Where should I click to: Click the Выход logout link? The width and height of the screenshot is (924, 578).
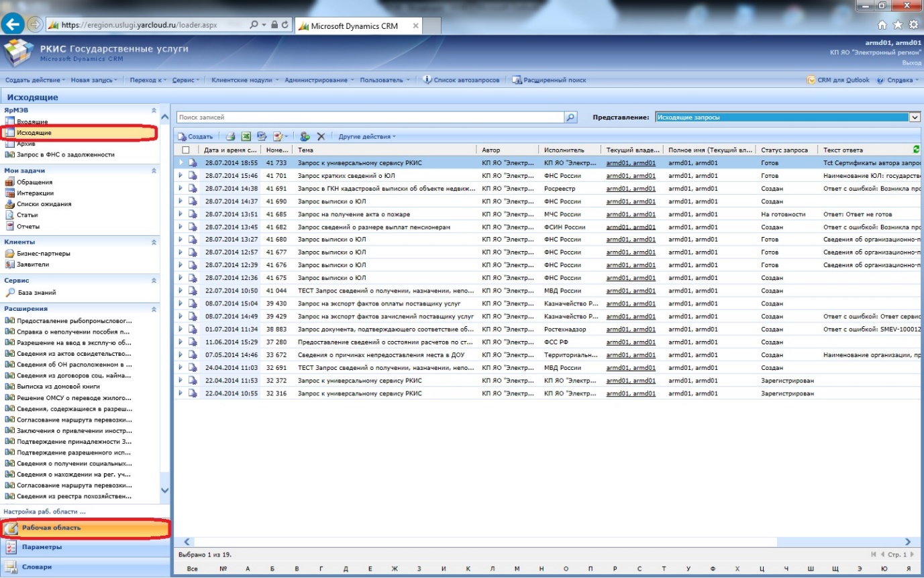coord(911,62)
